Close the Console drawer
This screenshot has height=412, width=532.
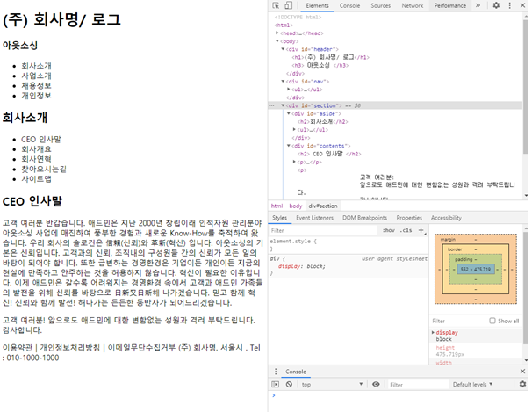tap(522, 372)
